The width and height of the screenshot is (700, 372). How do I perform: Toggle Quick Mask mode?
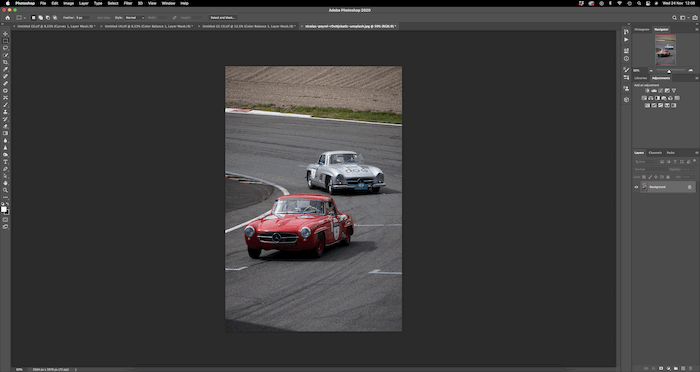coord(5,220)
